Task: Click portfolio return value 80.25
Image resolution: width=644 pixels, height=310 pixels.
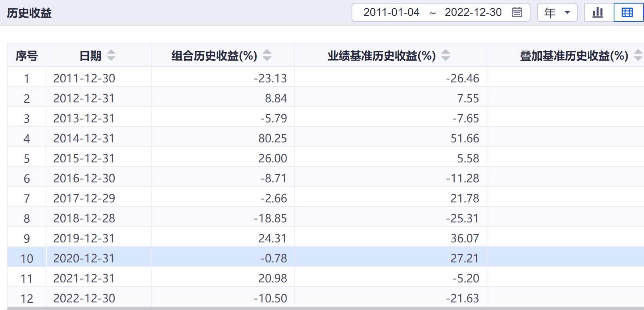Action: 272,138
